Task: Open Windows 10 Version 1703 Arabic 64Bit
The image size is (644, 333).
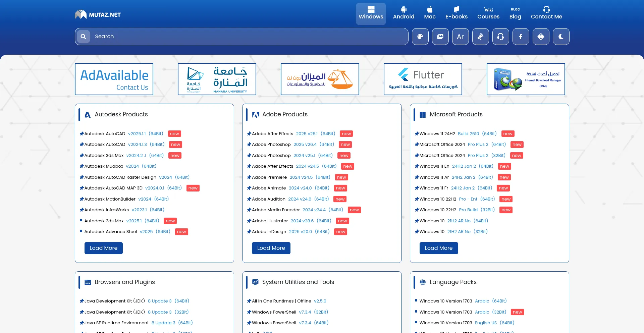Action: point(463,301)
